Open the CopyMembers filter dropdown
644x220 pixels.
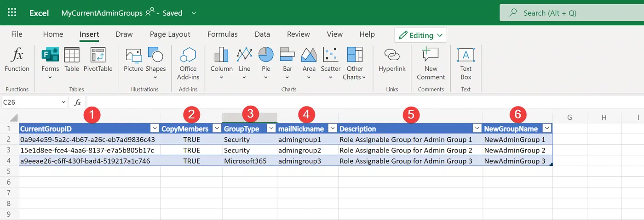pyautogui.click(x=216, y=129)
